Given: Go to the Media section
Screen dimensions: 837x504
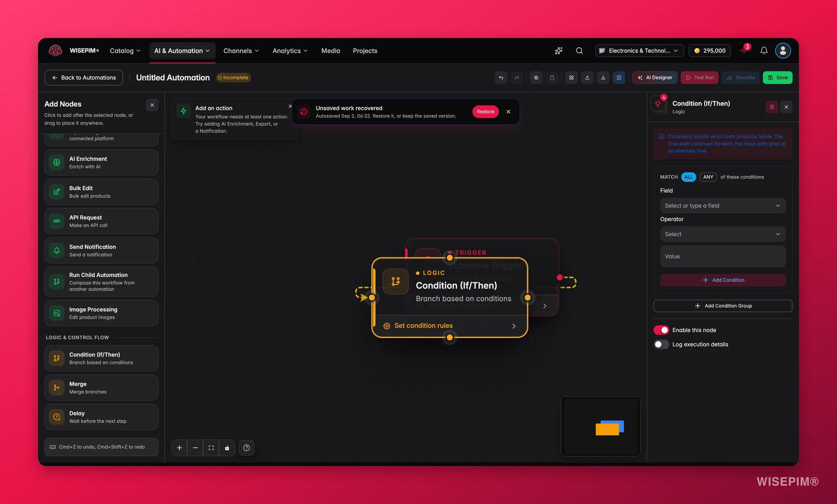Looking at the screenshot, I should click(x=331, y=51).
